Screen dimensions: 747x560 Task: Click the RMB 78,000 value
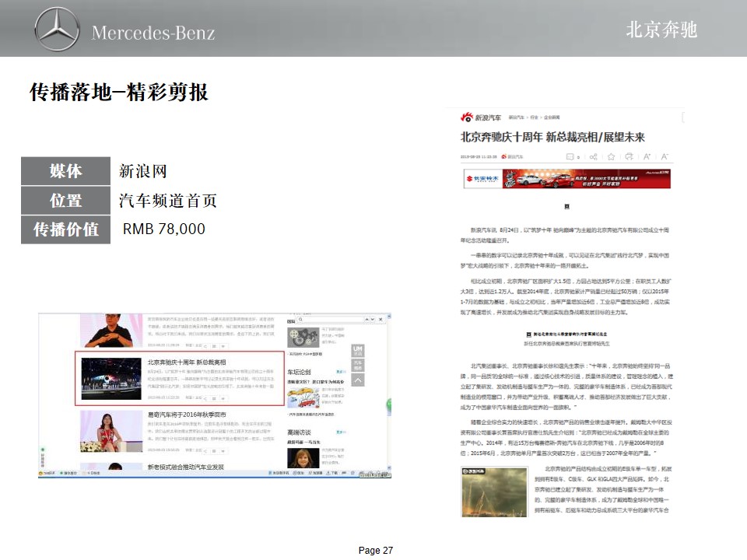click(164, 229)
